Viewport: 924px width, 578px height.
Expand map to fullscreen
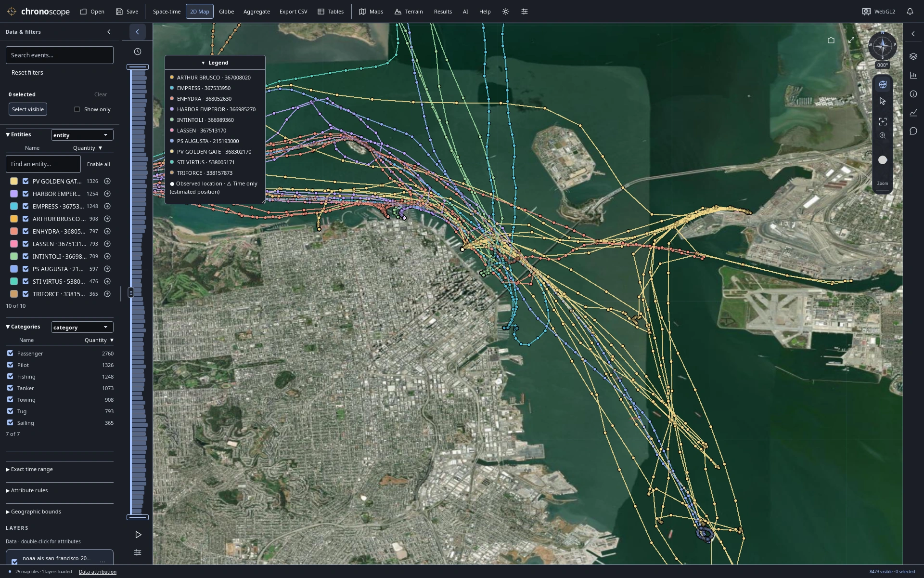(x=851, y=40)
